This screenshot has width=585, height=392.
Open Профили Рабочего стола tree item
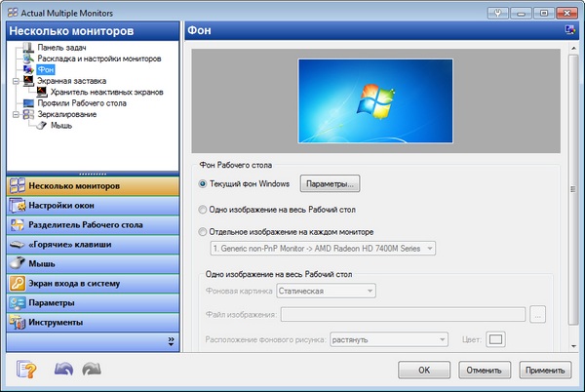[82, 102]
